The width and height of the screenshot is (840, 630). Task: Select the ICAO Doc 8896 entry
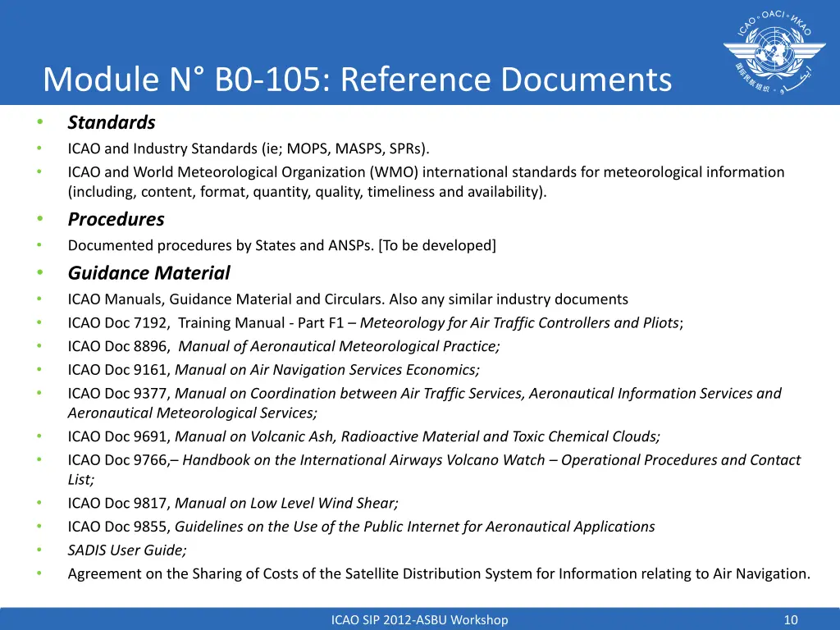pos(284,346)
